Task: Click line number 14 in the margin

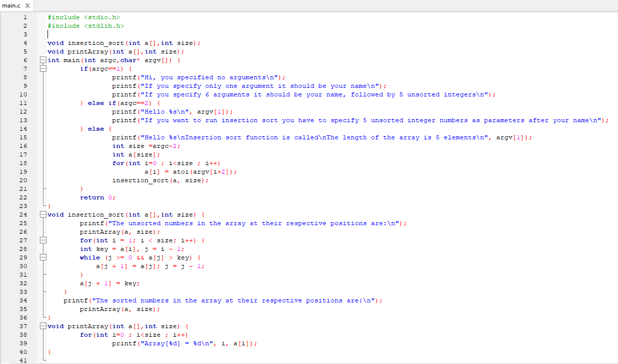Action: (x=23, y=129)
